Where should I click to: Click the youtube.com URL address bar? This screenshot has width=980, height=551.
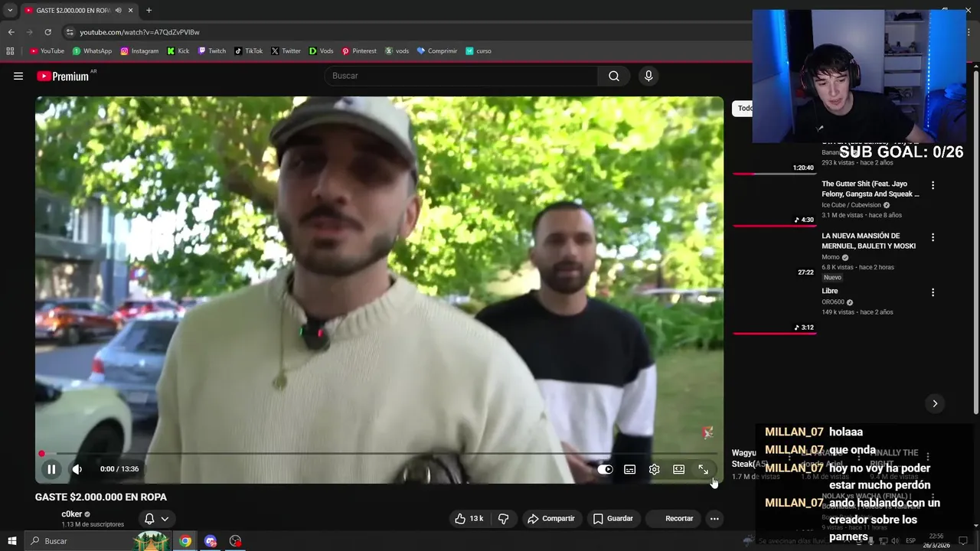139,32
